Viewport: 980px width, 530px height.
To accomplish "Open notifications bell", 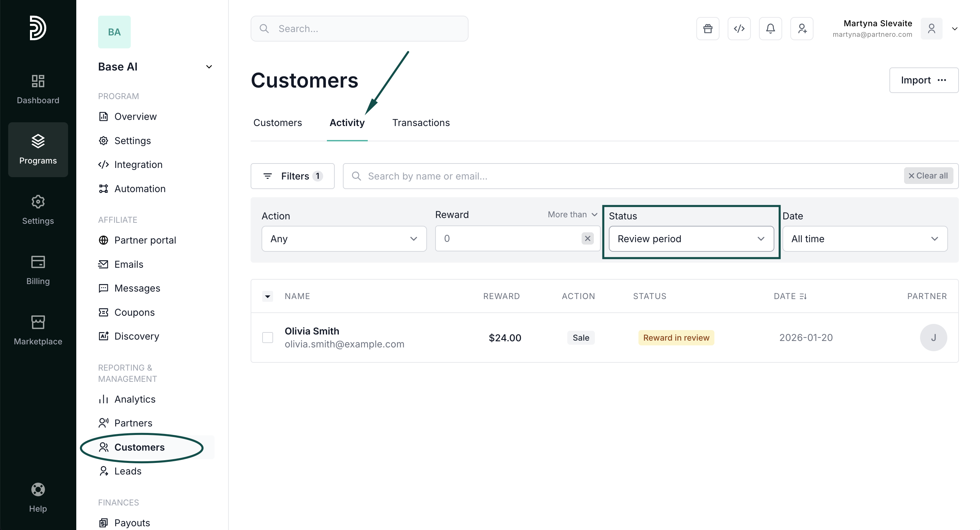I will click(x=770, y=29).
